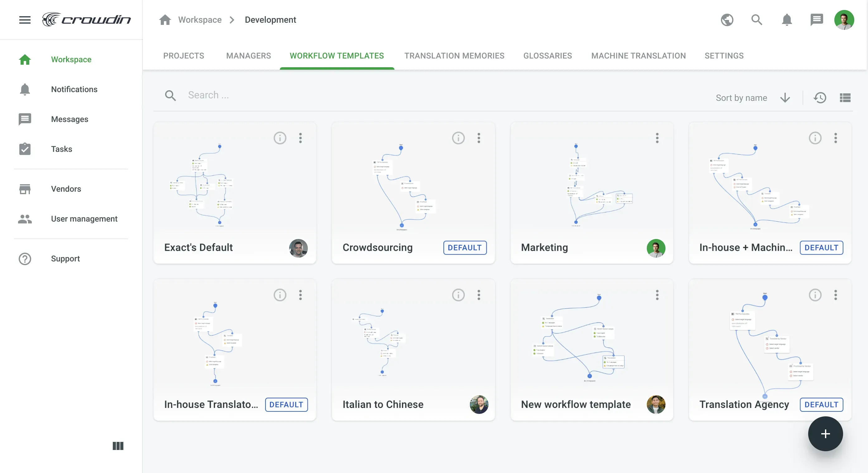Screen dimensions: 868x473
Task: Collapse sidebar with bottom columns icon
Action: 118,446
